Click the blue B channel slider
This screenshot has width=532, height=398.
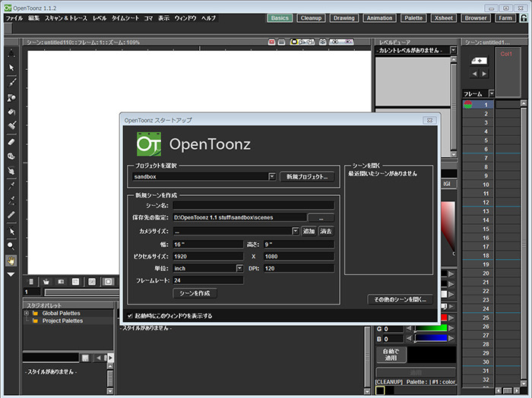click(430, 338)
